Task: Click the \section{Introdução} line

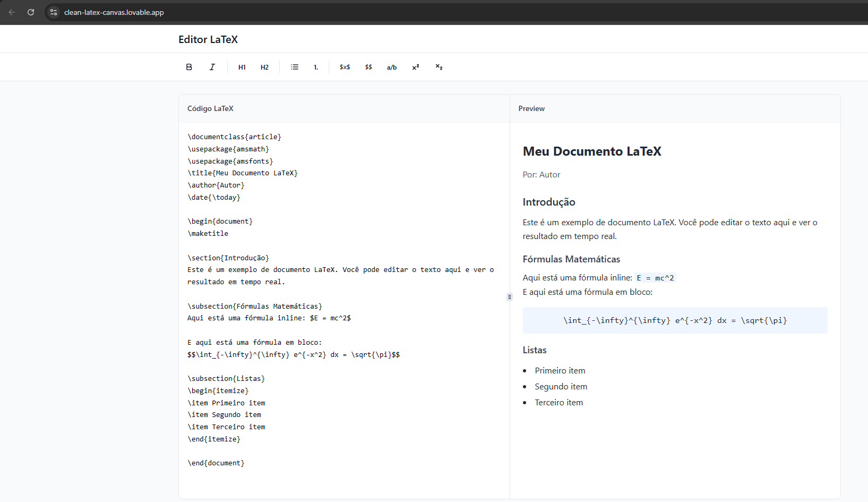Action: click(x=228, y=258)
